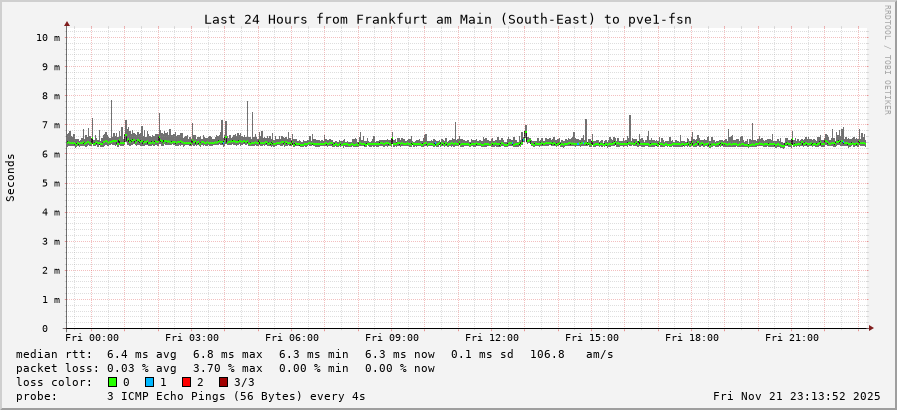Select the Fri 06:00 time axis label
897x410 pixels.
292,338
